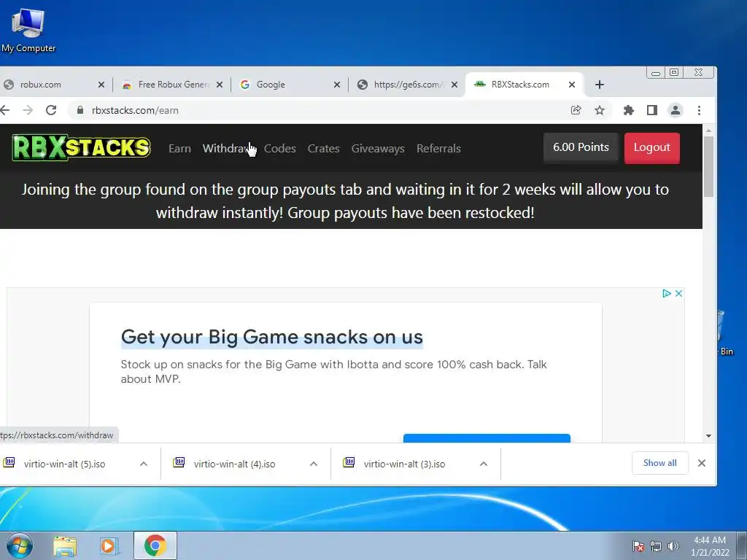Open download virtio-win-alt (3).iso

(404, 464)
